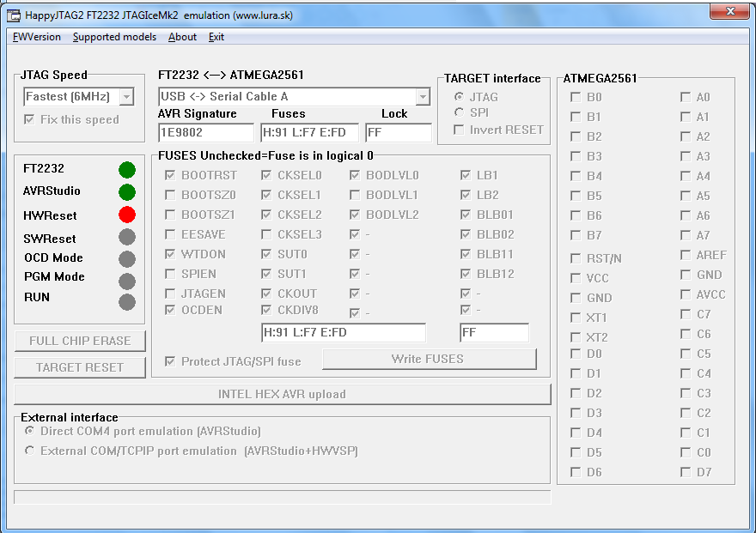The height and width of the screenshot is (533, 756).
Task: Toggle the Protect JTAG/SPI fuse checkbox
Action: click(x=170, y=361)
